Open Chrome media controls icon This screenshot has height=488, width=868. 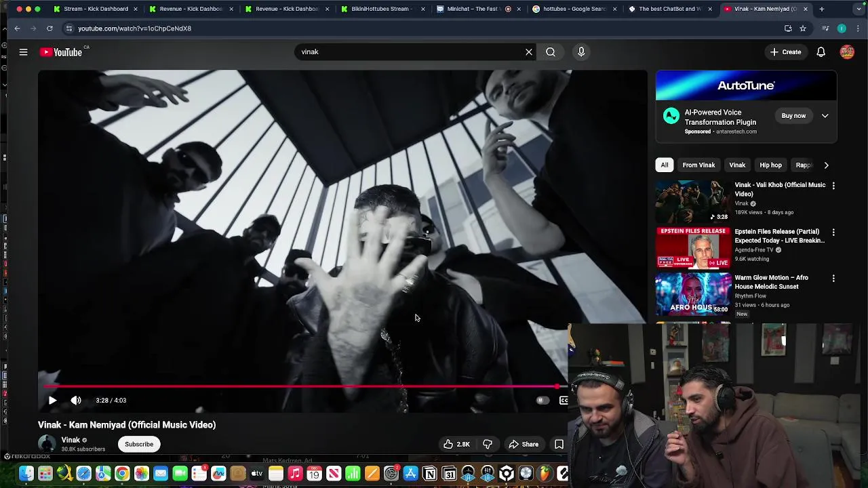pyautogui.click(x=825, y=28)
